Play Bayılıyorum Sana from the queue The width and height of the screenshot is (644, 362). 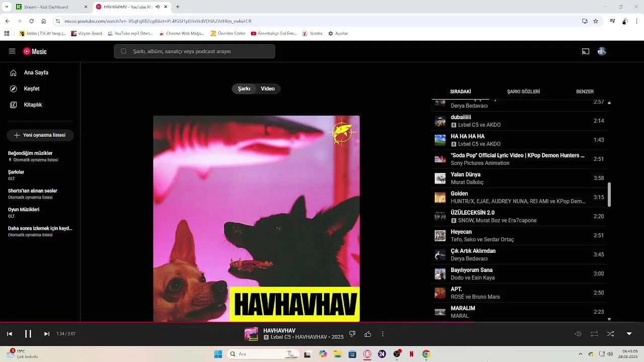[519, 274]
